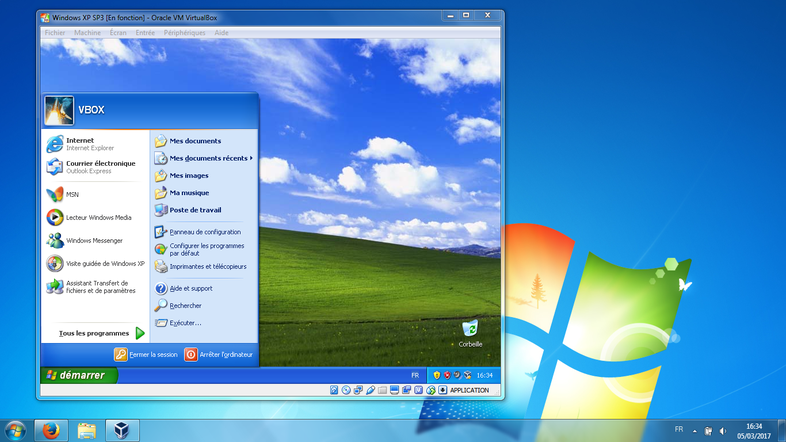Viewport: 786px width, 442px height.
Task: Expand Mes documents récents submenu
Action: [204, 158]
